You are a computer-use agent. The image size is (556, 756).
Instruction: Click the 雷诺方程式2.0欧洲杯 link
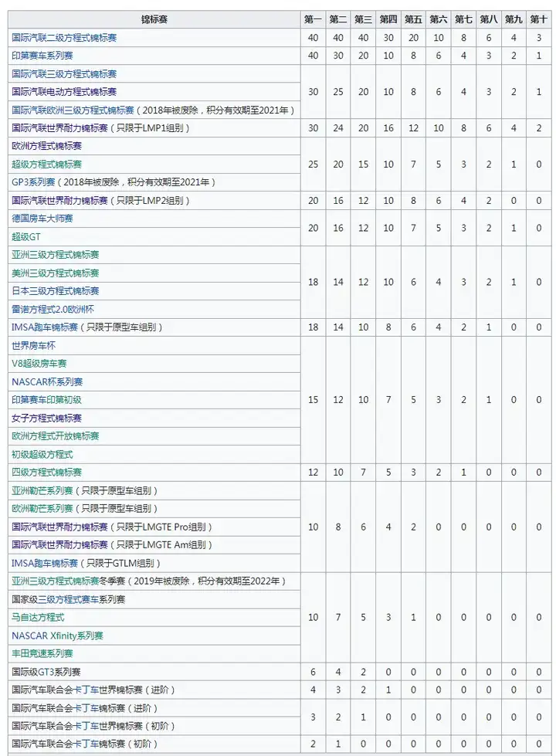tap(53, 309)
